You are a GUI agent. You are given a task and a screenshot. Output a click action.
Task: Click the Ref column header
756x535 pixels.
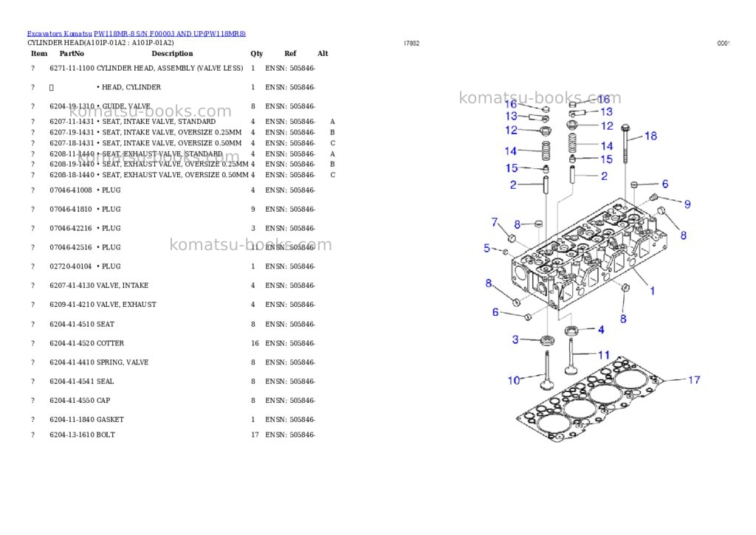(290, 53)
